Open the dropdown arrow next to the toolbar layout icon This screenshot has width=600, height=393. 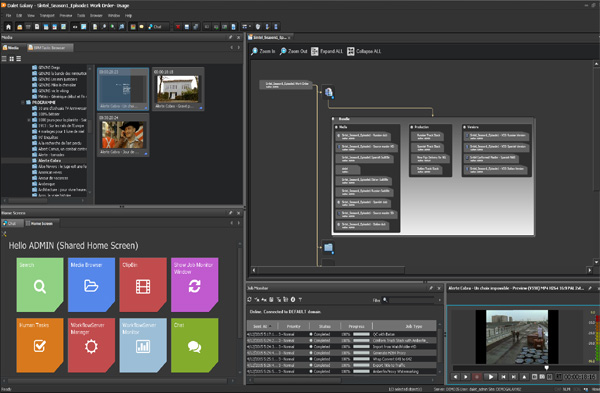click(250, 27)
